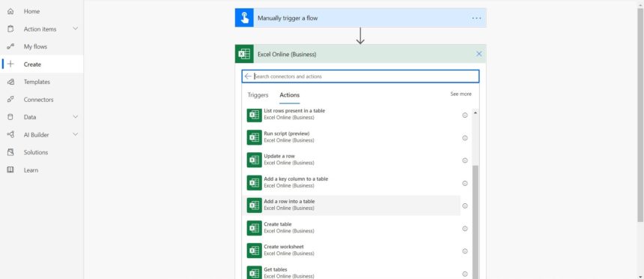The image size is (644, 279).
Task: Switch to the Actions tab
Action: pos(290,95)
